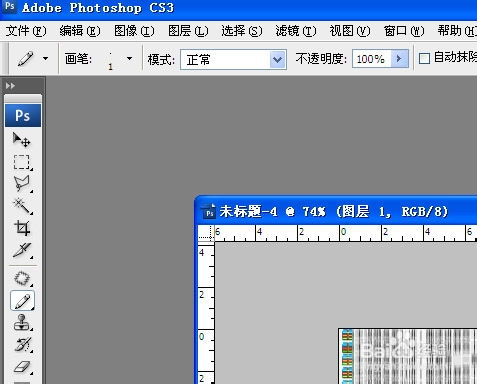
Task: Select the Rectangular Marquee tool
Action: [22, 162]
